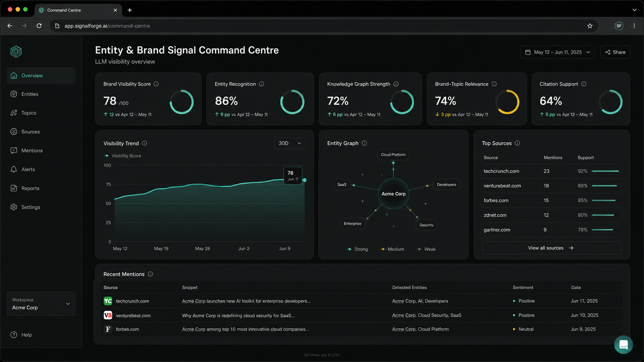Click the techcrunch.com 92% support bar
The image size is (644, 362).
coord(605,171)
